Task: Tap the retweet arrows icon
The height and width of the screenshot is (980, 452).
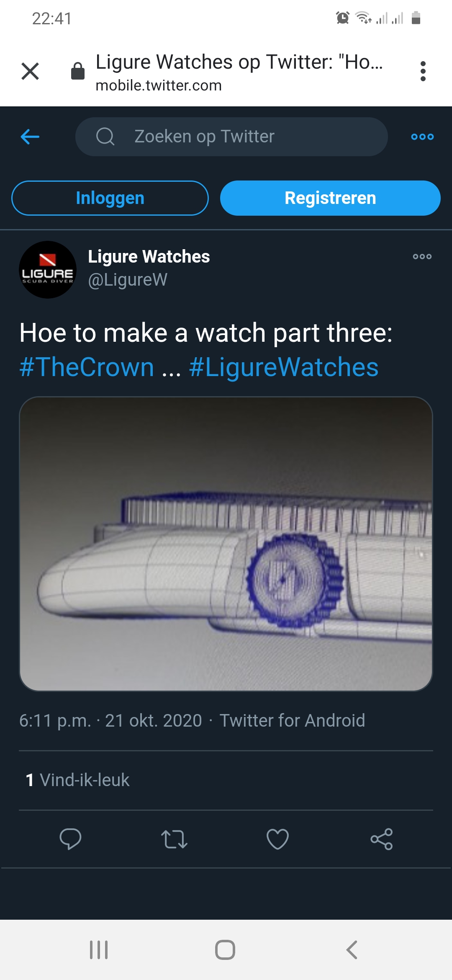Action: pyautogui.click(x=174, y=839)
